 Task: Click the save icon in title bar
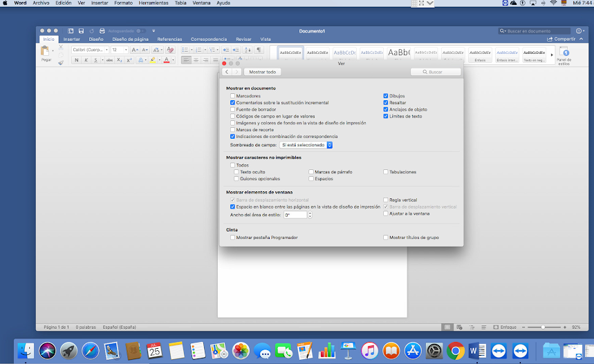click(x=82, y=31)
